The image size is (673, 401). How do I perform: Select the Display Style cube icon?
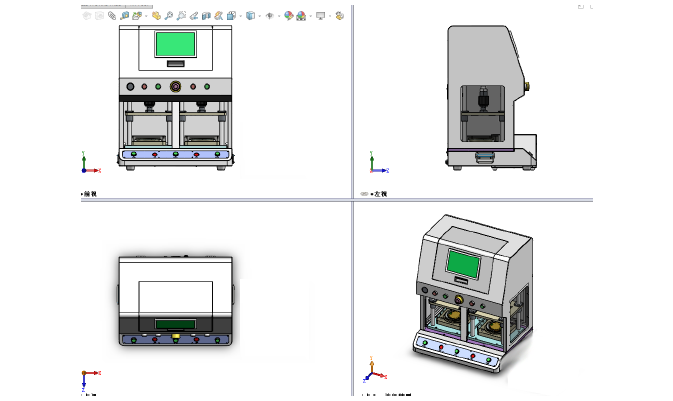pyautogui.click(x=250, y=16)
